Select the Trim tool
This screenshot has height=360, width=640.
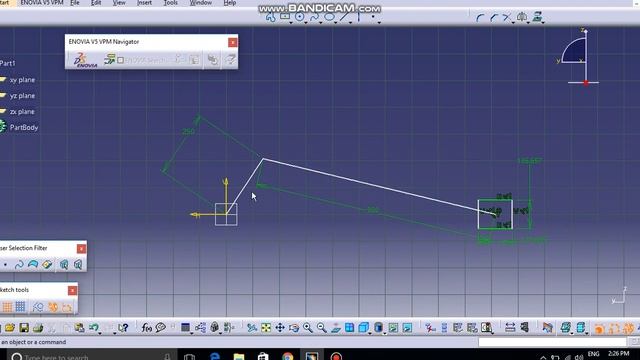coord(507,18)
